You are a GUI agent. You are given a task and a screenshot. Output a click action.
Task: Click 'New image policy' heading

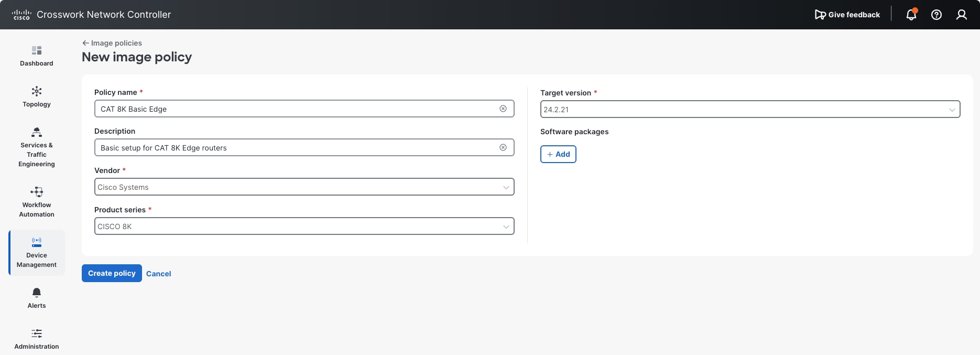[x=137, y=57]
